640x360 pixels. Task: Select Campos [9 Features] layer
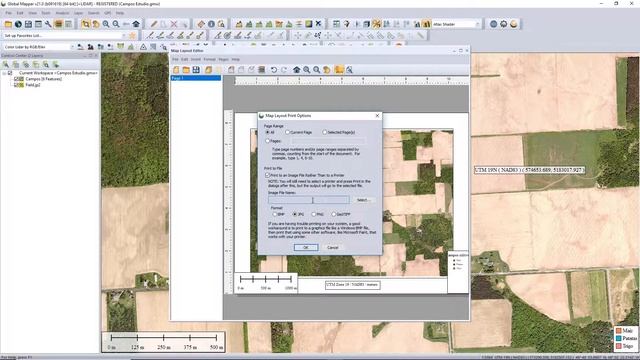click(x=44, y=79)
